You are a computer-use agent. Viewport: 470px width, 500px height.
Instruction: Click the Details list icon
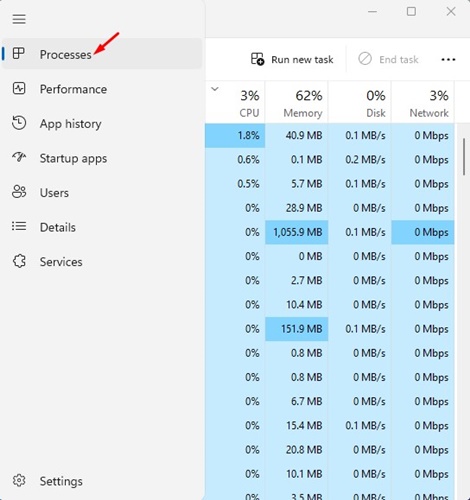[x=19, y=226]
